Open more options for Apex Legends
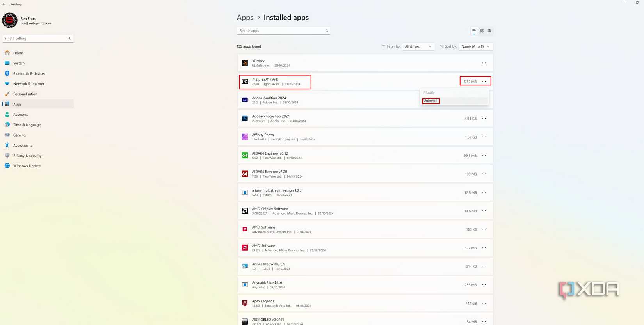This screenshot has width=644, height=325. point(484,303)
